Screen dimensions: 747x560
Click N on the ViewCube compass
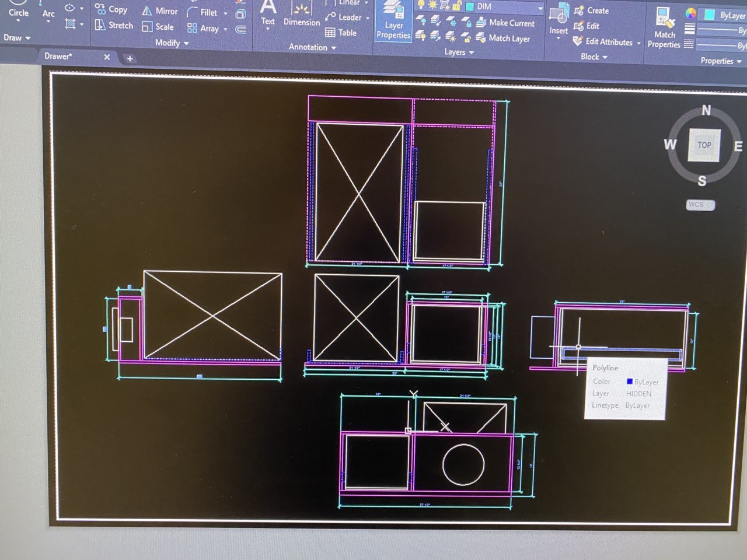[706, 110]
